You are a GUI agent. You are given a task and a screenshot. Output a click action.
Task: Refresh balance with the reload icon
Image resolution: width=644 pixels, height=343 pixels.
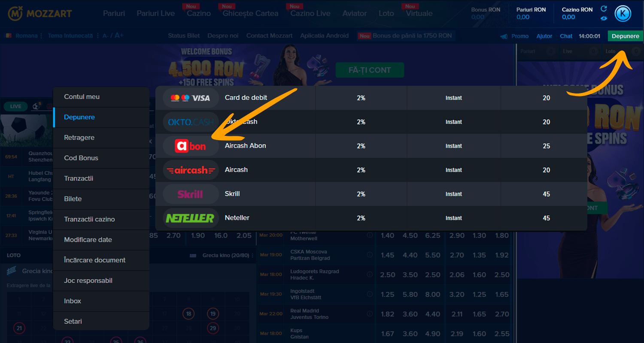click(x=604, y=9)
